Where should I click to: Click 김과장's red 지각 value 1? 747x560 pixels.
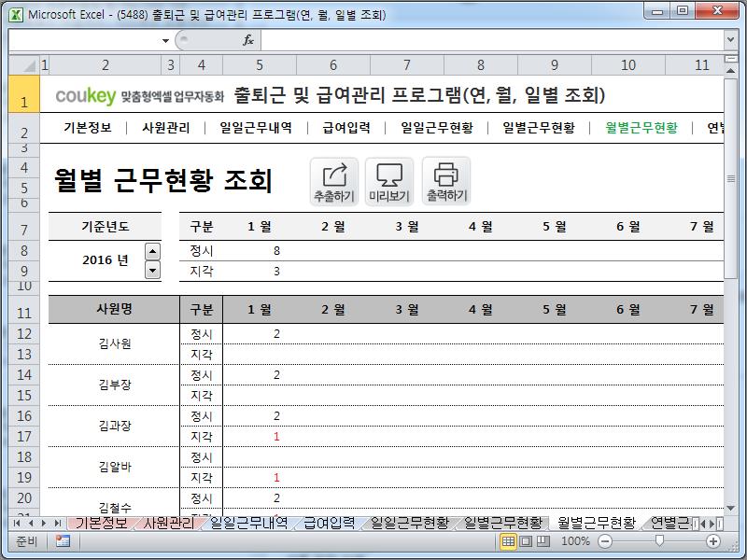point(260,437)
